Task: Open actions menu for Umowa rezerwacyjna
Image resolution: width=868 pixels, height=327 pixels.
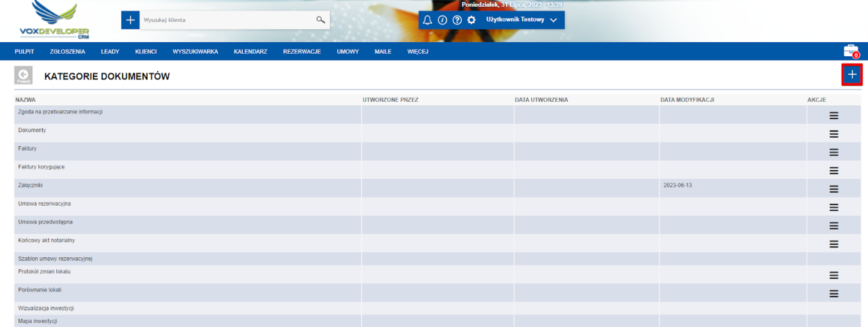Action: (x=834, y=207)
